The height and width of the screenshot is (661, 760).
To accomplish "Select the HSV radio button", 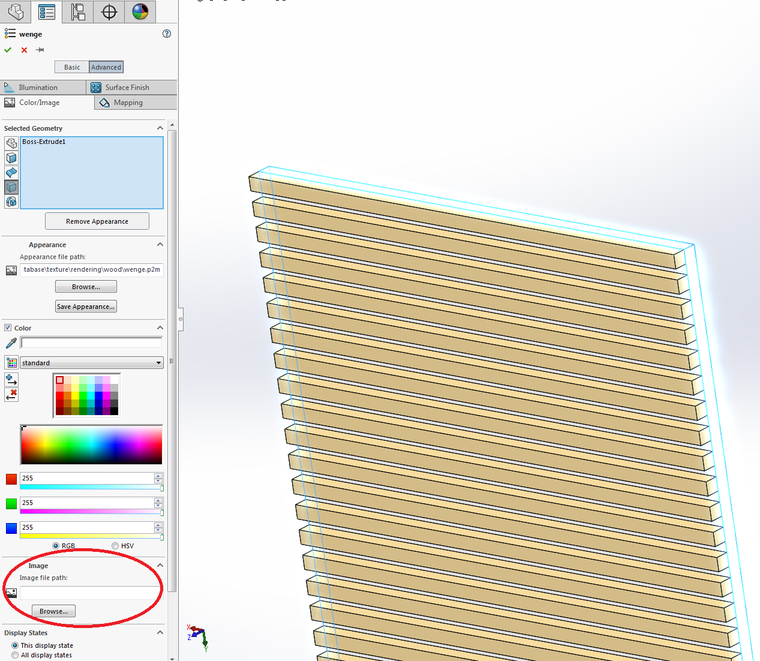I will click(115, 546).
